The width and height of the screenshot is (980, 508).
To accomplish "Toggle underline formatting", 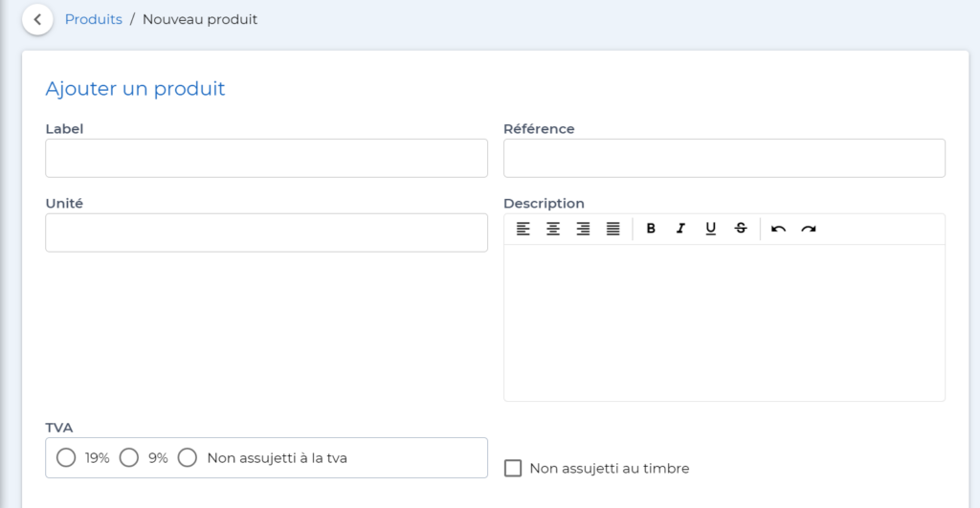I will point(711,229).
